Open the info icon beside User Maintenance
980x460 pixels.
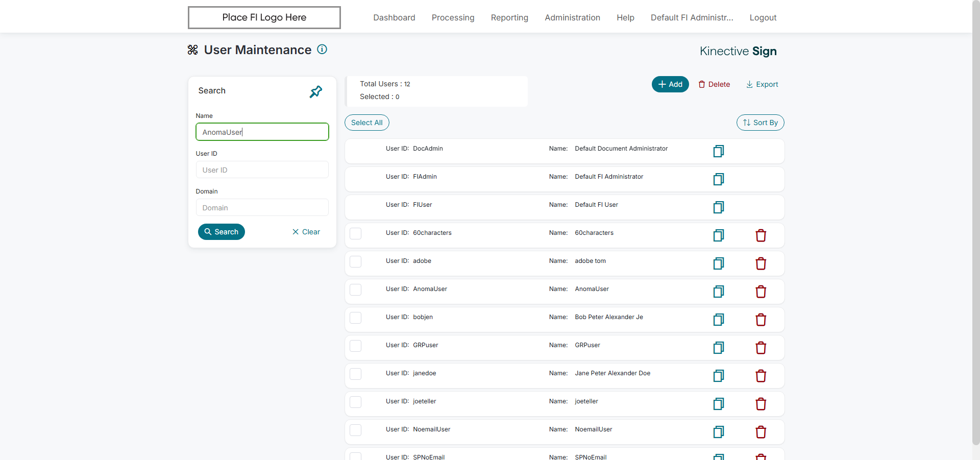(x=322, y=50)
